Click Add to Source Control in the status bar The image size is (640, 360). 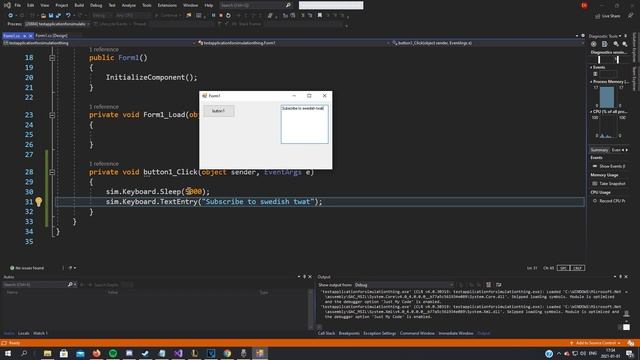click(x=596, y=343)
